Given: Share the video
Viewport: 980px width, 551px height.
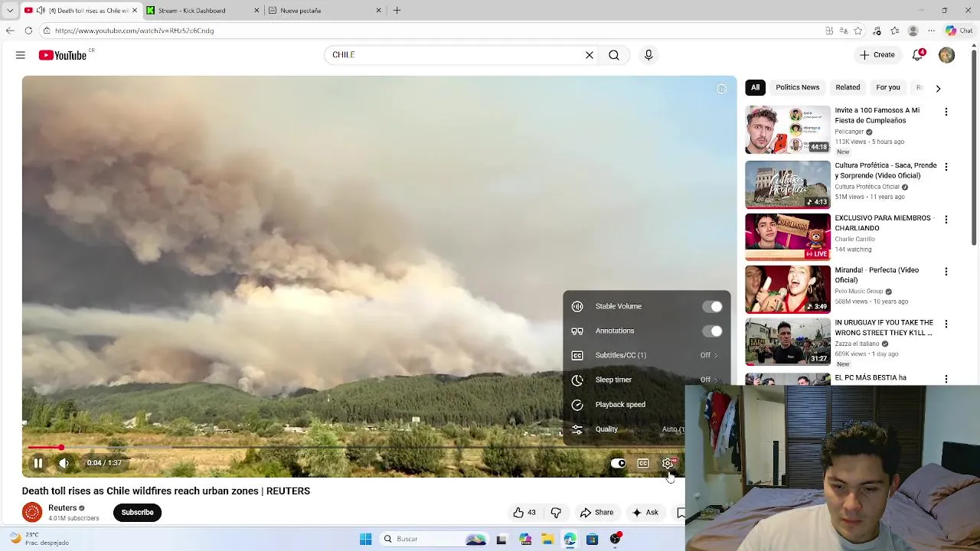Looking at the screenshot, I should pyautogui.click(x=596, y=513).
